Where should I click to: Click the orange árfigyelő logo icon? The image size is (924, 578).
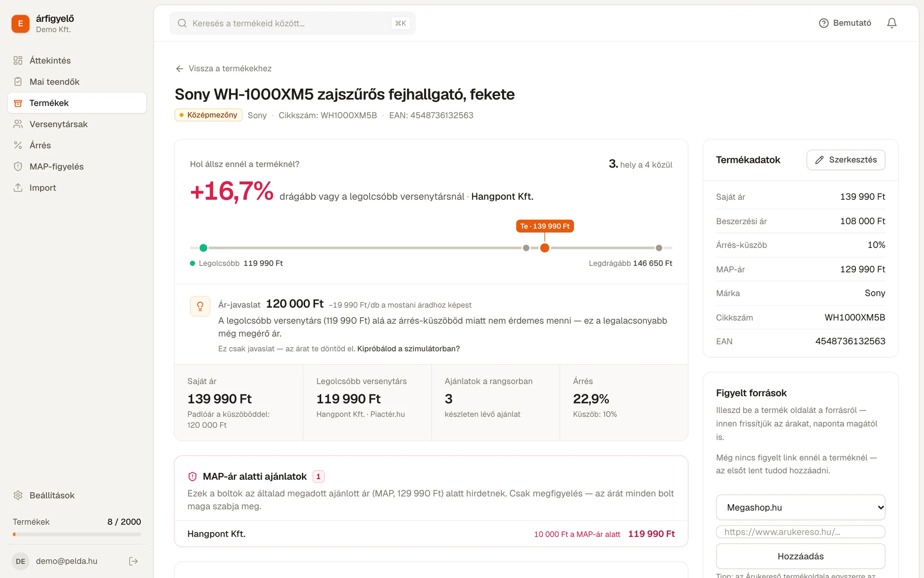pyautogui.click(x=20, y=24)
